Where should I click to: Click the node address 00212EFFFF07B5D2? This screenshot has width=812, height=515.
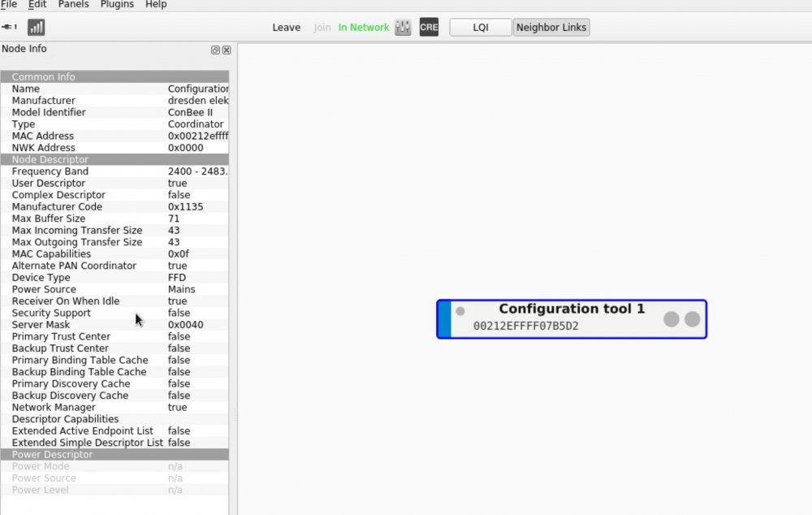(525, 326)
